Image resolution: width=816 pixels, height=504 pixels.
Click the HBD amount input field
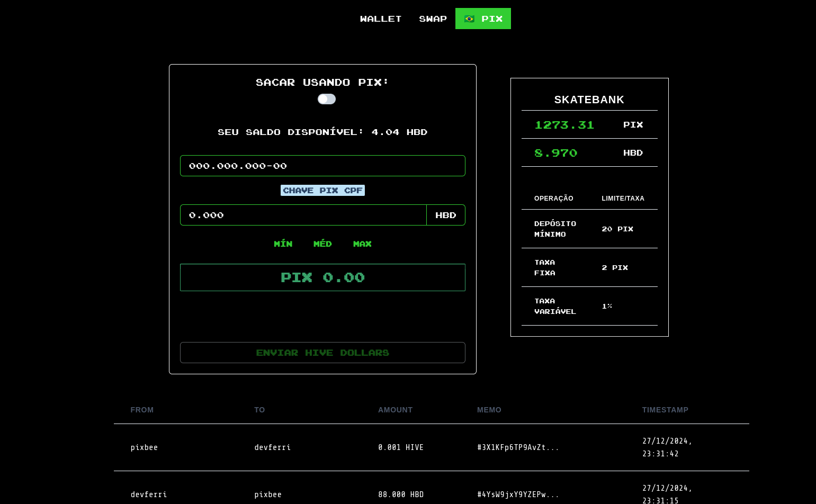point(303,215)
